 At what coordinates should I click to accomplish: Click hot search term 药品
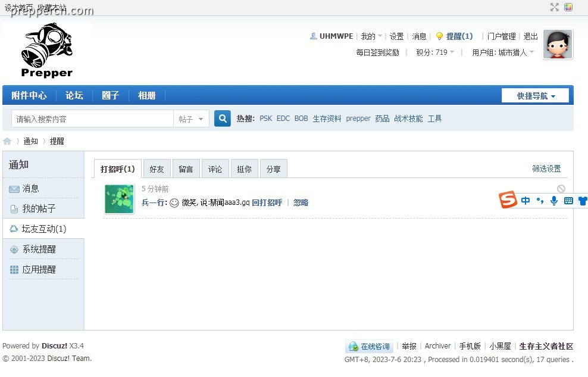[x=382, y=119]
